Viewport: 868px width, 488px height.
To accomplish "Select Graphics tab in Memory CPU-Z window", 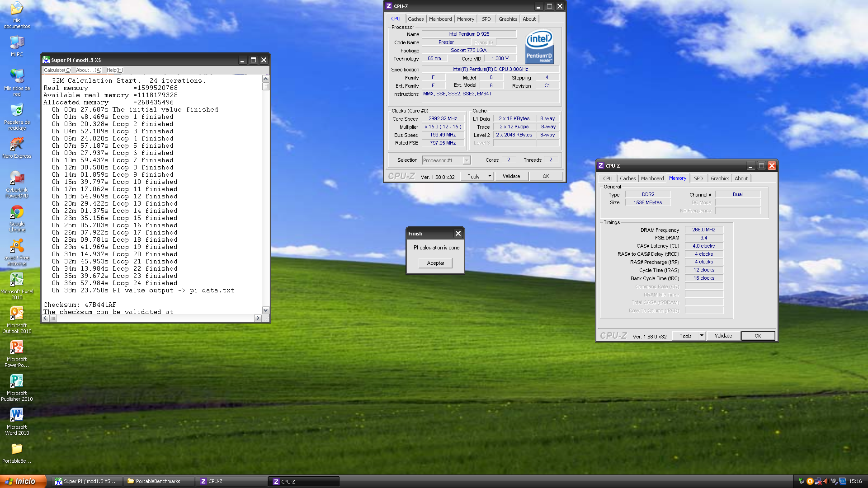I will tap(720, 178).
